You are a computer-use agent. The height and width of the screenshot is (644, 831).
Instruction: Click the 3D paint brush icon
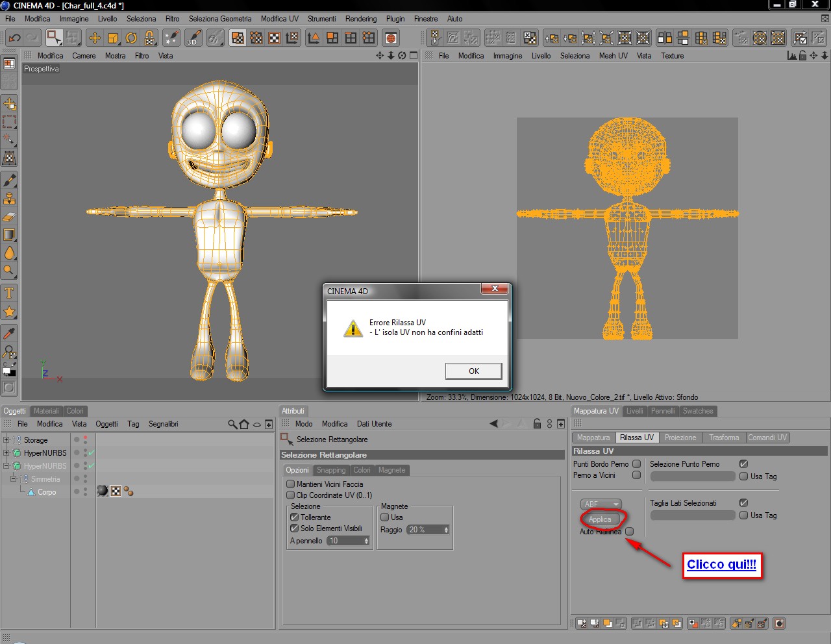tap(194, 38)
